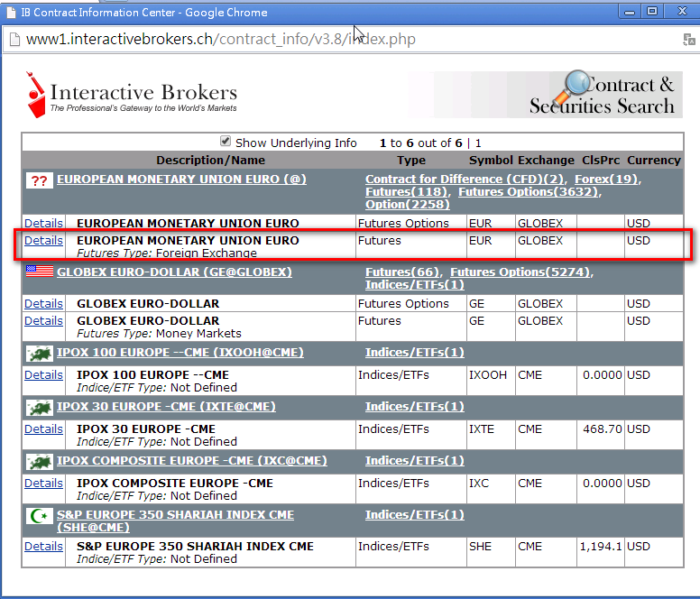
Task: Click the '1 to 6 out of 6' results count
Action: pyautogui.click(x=421, y=143)
